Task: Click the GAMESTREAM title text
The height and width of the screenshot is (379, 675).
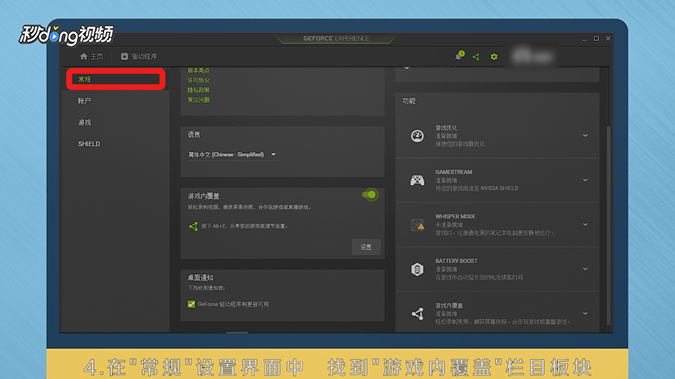Action: tap(454, 172)
